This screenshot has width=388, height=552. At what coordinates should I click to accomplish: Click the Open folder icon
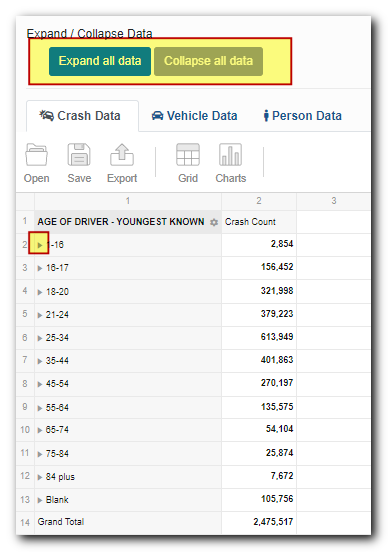36,155
